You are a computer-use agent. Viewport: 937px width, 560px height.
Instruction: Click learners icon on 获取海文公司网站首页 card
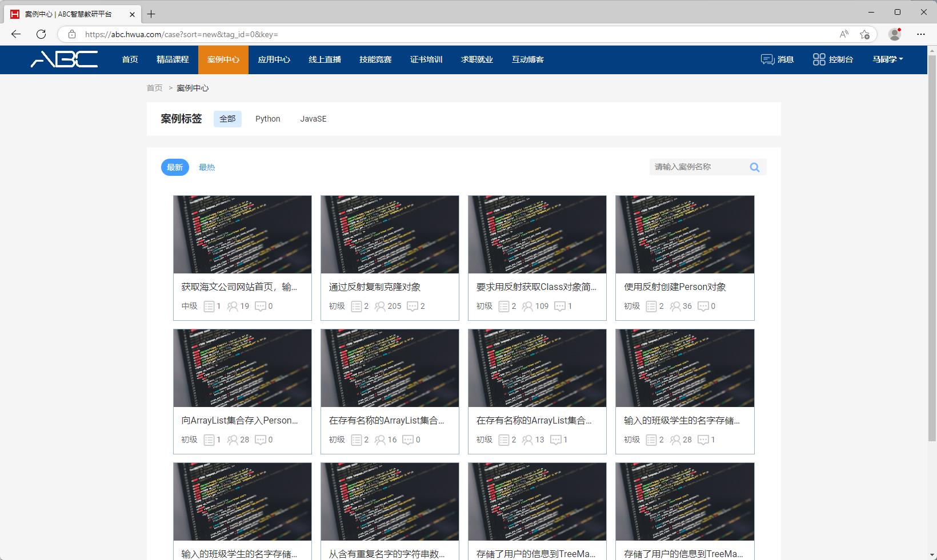(233, 307)
